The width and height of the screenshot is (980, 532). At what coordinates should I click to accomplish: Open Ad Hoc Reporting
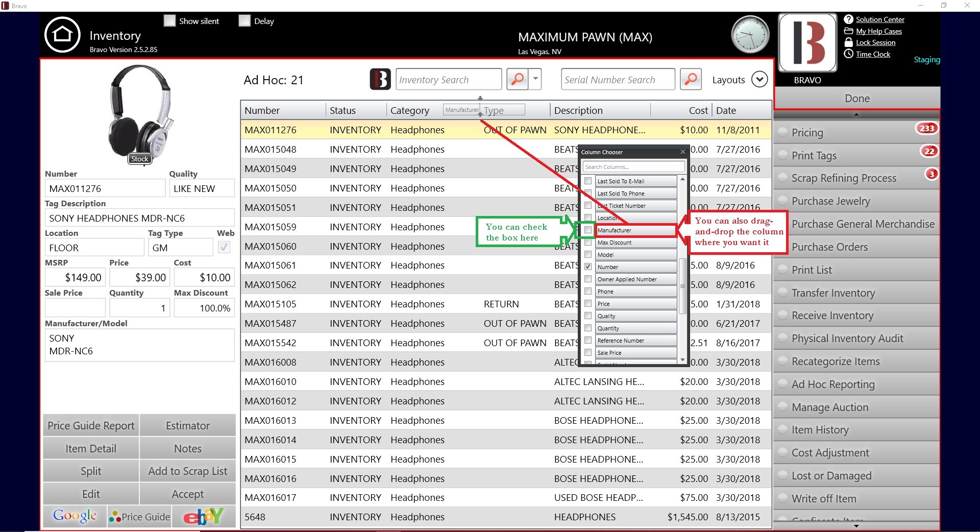[x=856, y=384]
